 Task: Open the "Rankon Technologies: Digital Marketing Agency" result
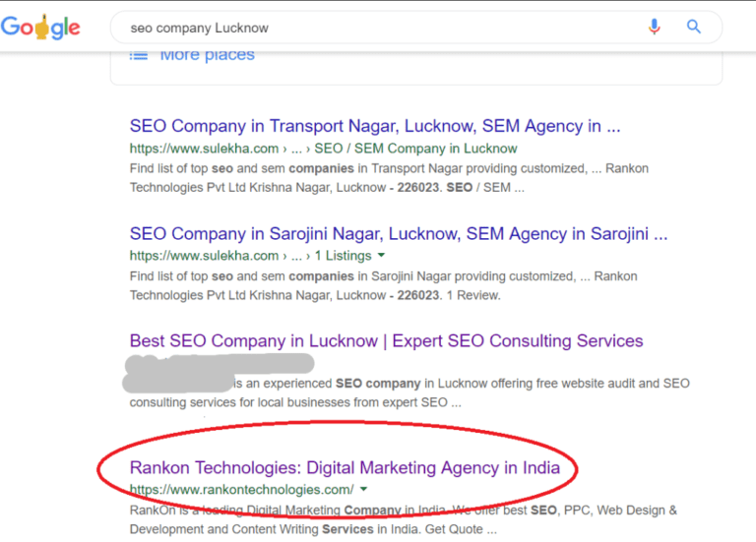tap(345, 467)
